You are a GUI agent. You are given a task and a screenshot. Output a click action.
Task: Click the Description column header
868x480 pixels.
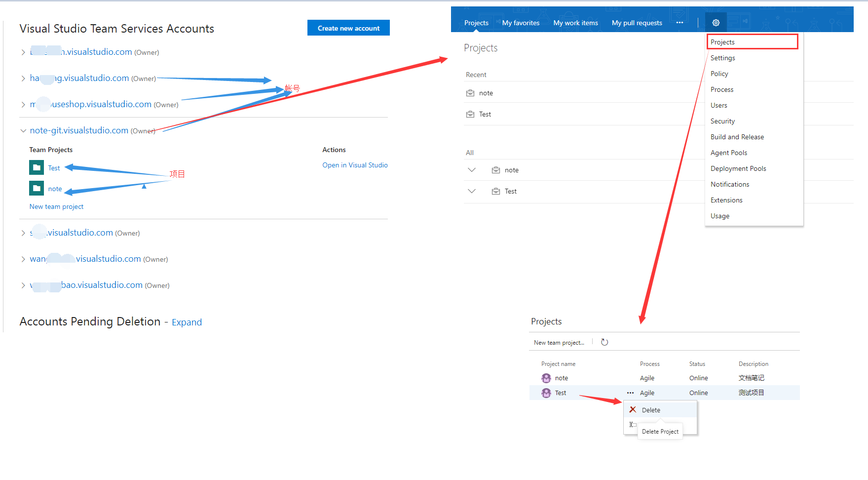[753, 364]
